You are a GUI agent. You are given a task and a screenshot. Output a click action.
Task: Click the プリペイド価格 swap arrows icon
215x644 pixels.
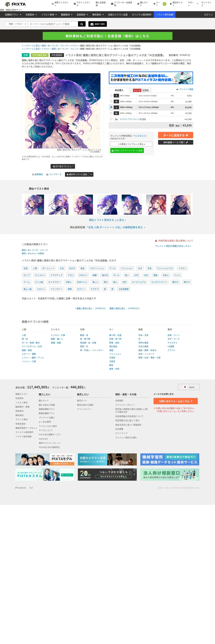(x=177, y=89)
